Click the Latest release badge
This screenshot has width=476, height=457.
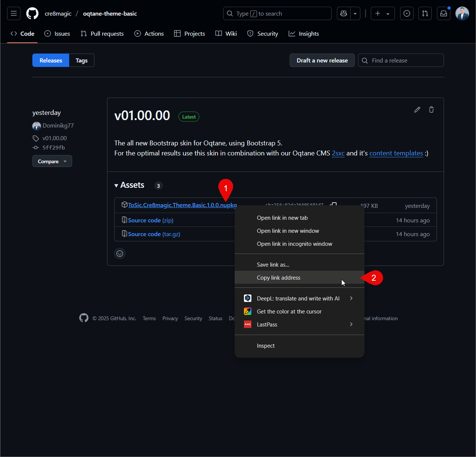point(189,117)
